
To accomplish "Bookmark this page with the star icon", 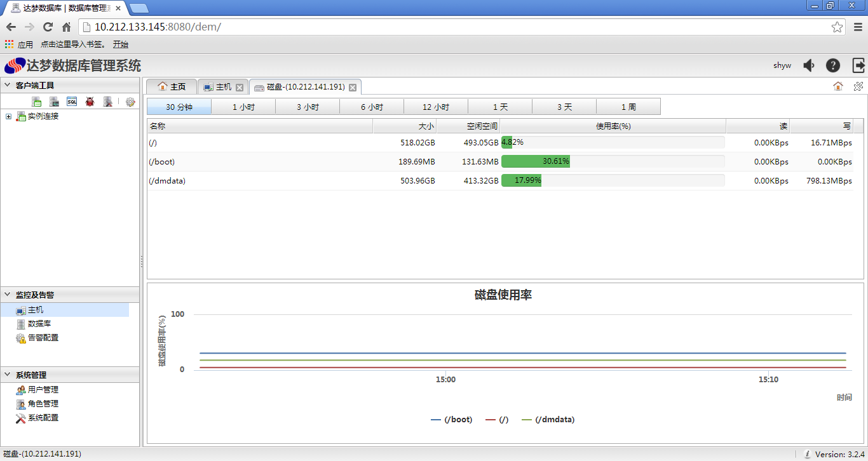I will (x=837, y=27).
